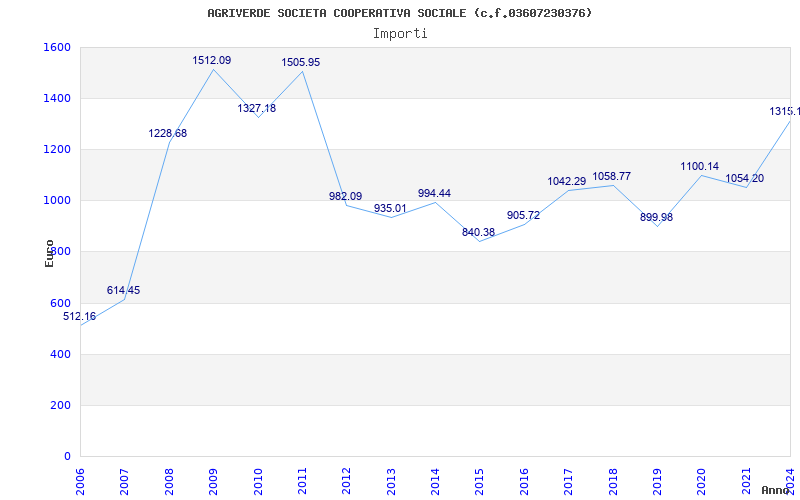Click the 2020 x-axis year label
This screenshot has height=500, width=800.
click(702, 482)
